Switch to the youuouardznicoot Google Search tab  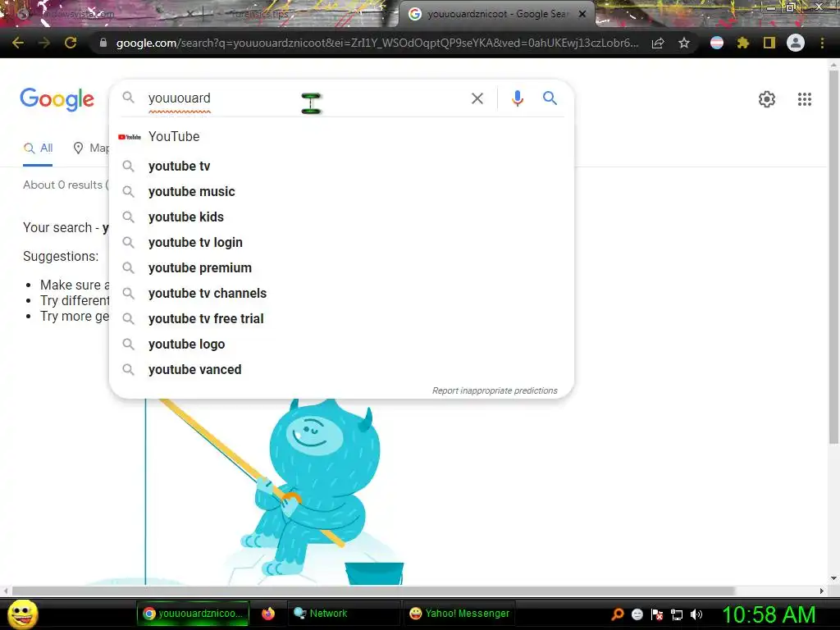497,14
